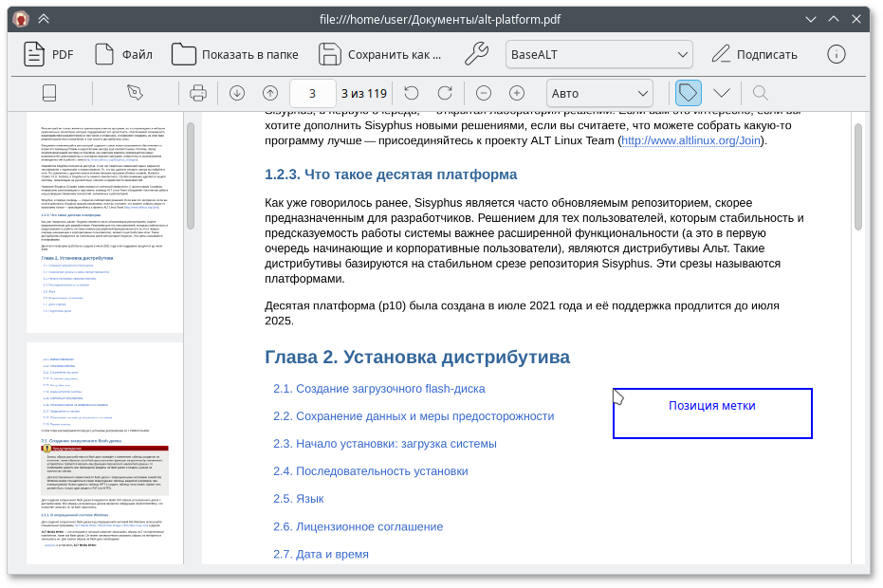The width and height of the screenshot is (883, 588).
Task: Open the 'Авто' zoom dropdown
Action: pyautogui.click(x=599, y=93)
